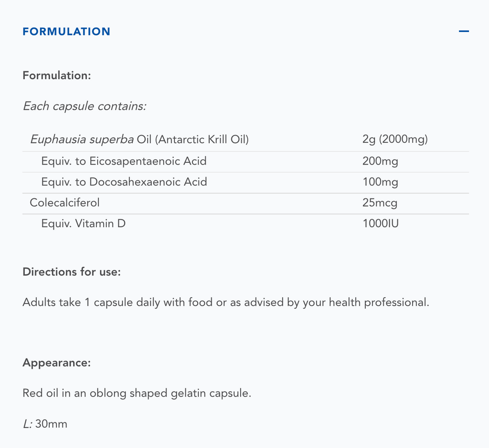This screenshot has height=448, width=489.
Task: Click the 'Red oil in an oblong' description
Action: (x=137, y=394)
